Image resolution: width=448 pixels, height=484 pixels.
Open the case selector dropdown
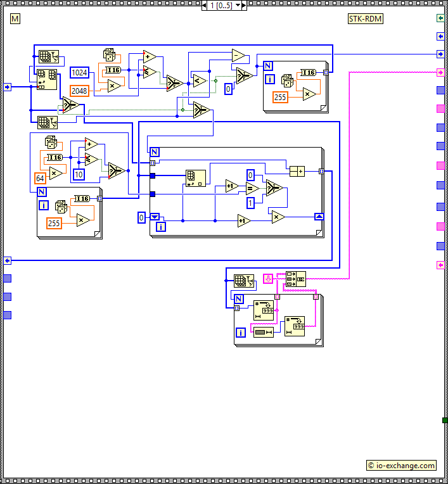(x=238, y=5)
